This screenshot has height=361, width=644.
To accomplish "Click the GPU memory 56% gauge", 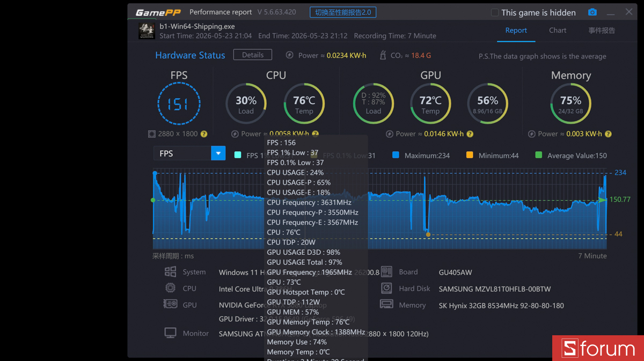I will (x=487, y=104).
